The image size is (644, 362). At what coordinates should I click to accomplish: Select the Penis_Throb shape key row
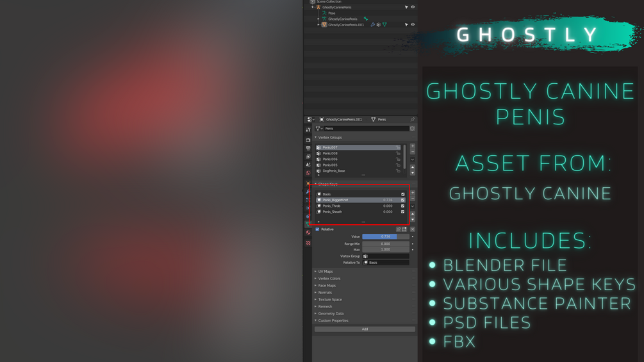click(x=361, y=206)
